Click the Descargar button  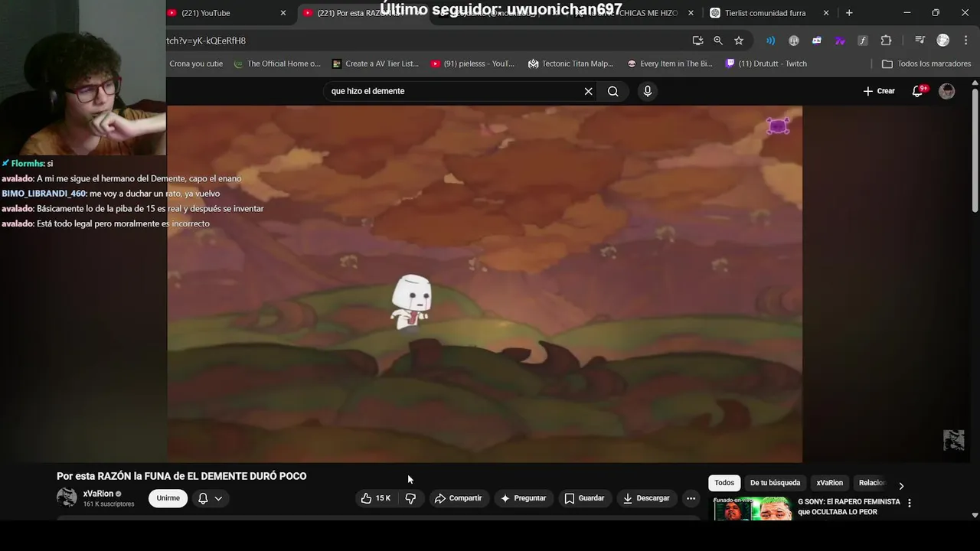(646, 498)
